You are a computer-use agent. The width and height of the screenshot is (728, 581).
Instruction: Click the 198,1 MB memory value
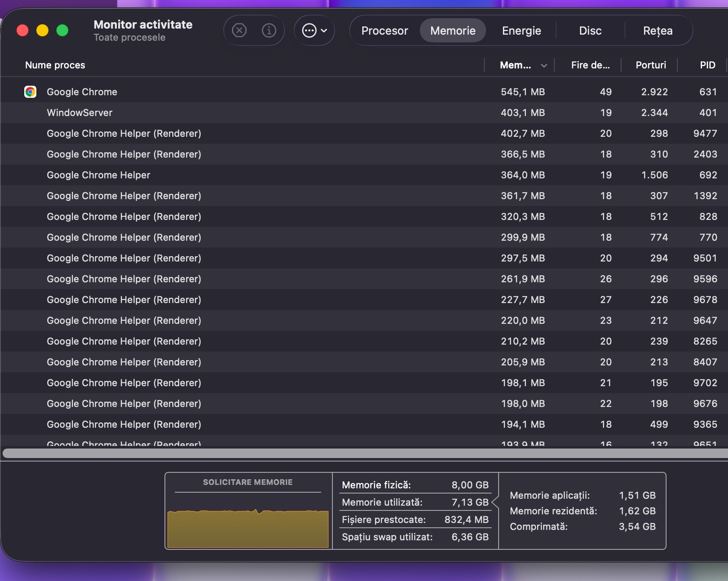pyautogui.click(x=523, y=383)
